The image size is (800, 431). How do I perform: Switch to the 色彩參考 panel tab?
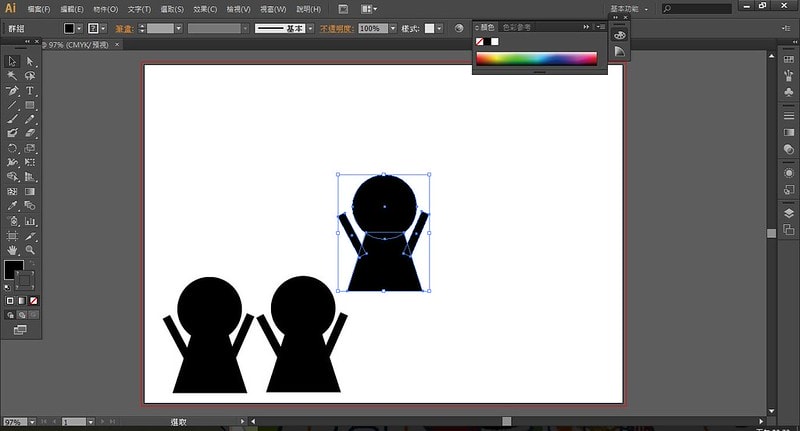pos(516,27)
